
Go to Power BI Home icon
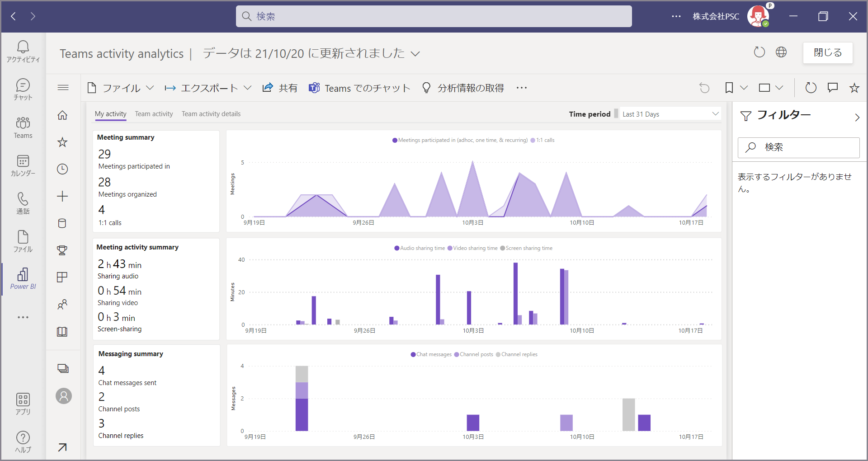coord(62,115)
